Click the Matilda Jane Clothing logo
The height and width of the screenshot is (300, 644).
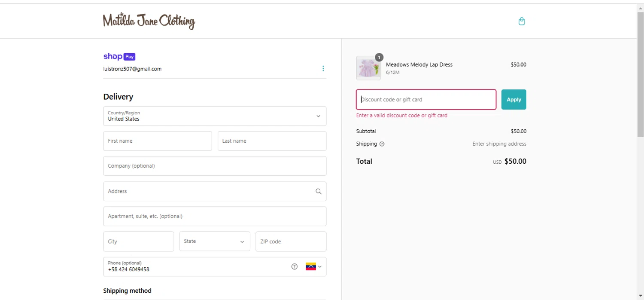149,21
